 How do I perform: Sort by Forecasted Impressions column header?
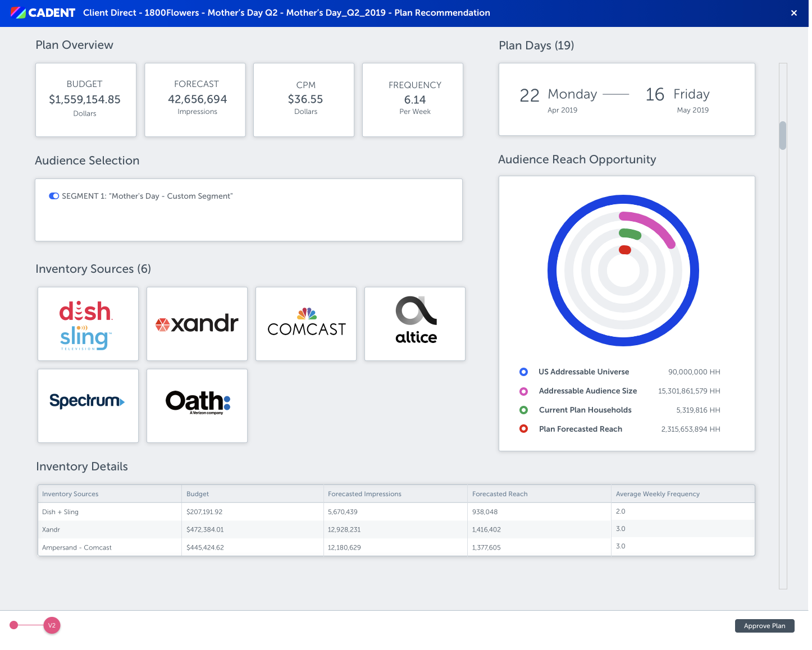tap(395, 494)
